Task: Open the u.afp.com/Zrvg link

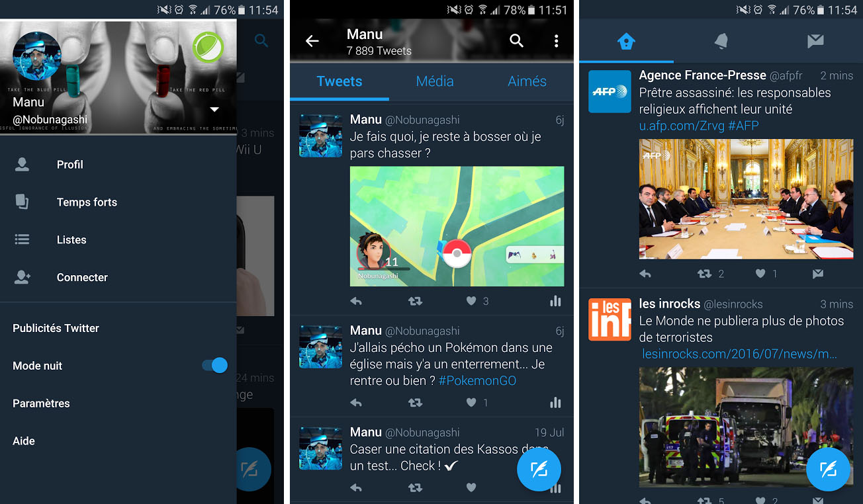Action: point(682,126)
